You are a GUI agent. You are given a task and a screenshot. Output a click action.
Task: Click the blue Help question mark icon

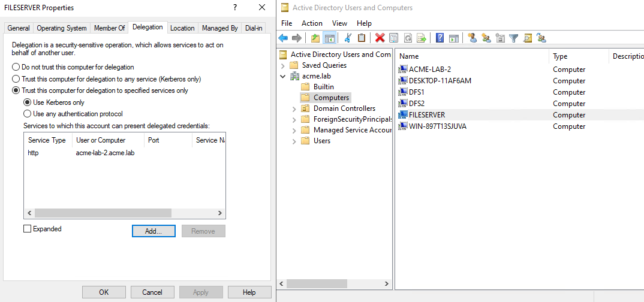tap(440, 38)
